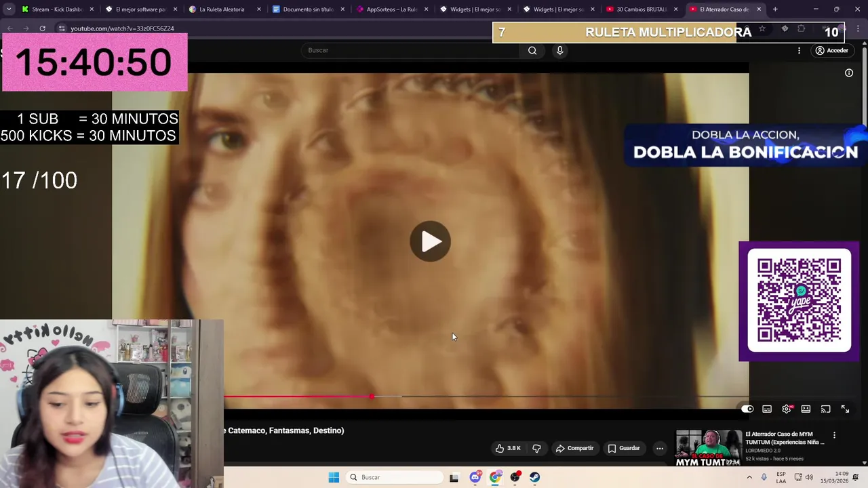Screen dimensions: 868x488
Task: Open YouTube settings three-dot menu beside Acceder
Action: [799, 50]
